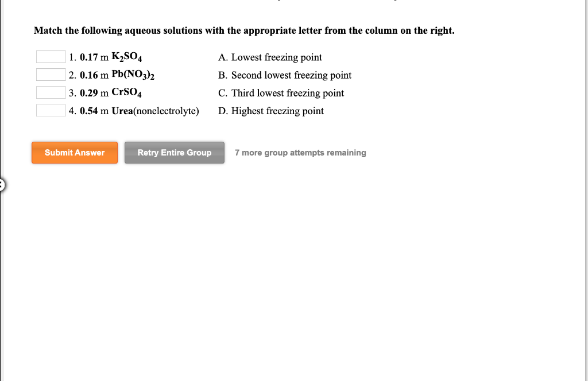
Task: Select option D Highest freezing point text
Action: (x=270, y=111)
